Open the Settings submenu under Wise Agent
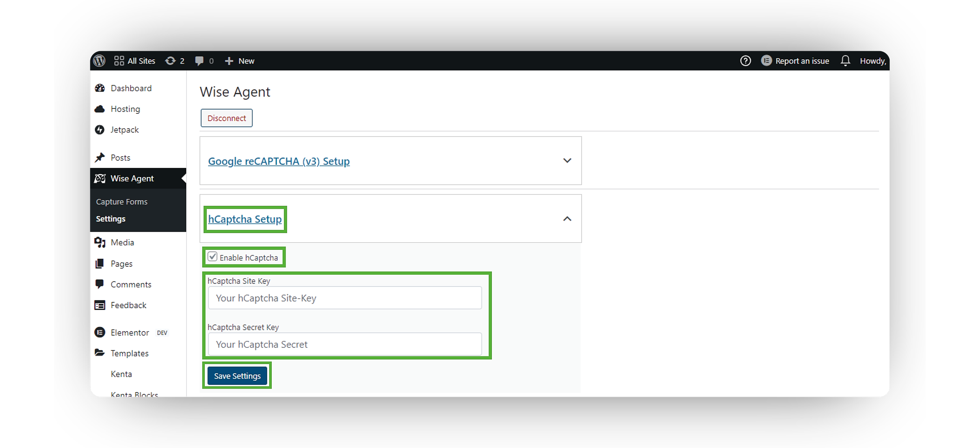 pos(111,218)
